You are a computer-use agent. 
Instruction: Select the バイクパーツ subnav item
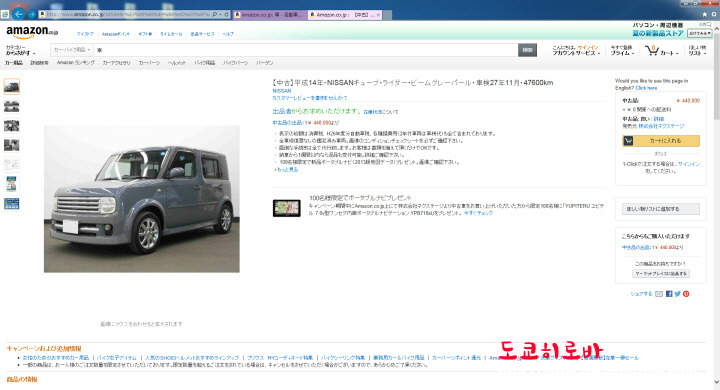pos(236,63)
